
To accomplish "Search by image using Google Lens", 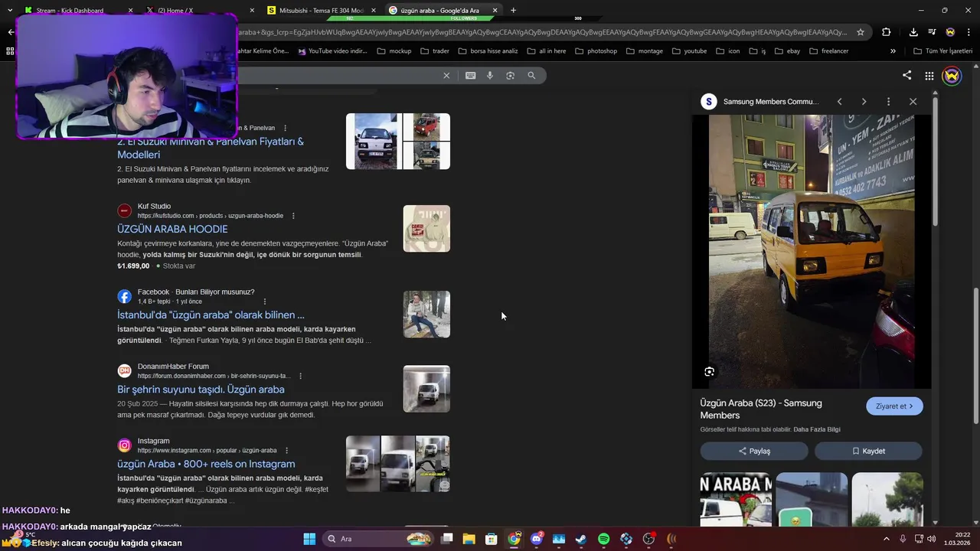I will pos(510,76).
